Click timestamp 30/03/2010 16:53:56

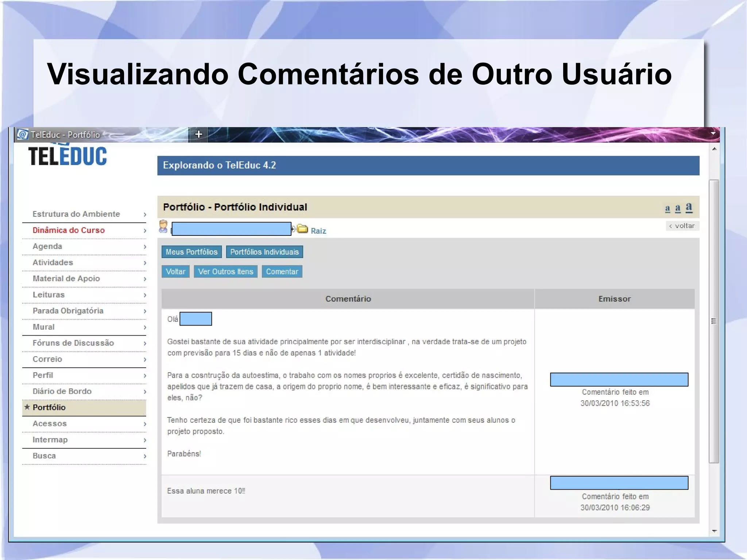tap(615, 403)
